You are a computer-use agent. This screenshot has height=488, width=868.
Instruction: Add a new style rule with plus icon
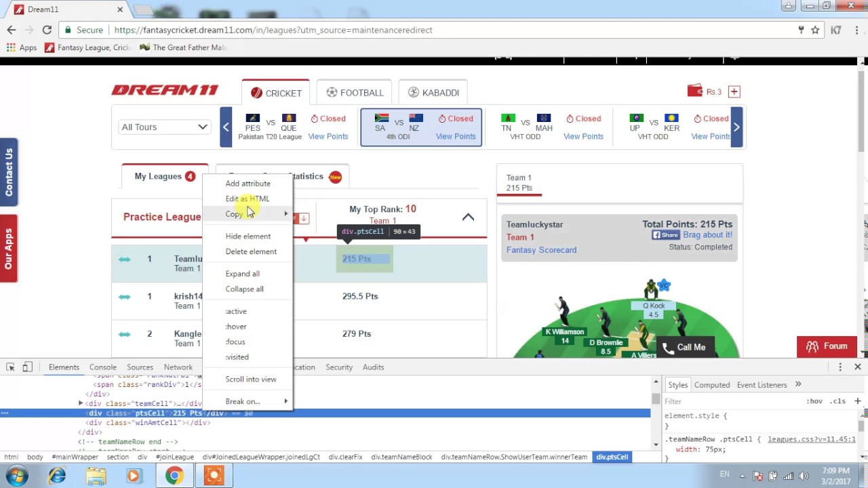tap(858, 401)
